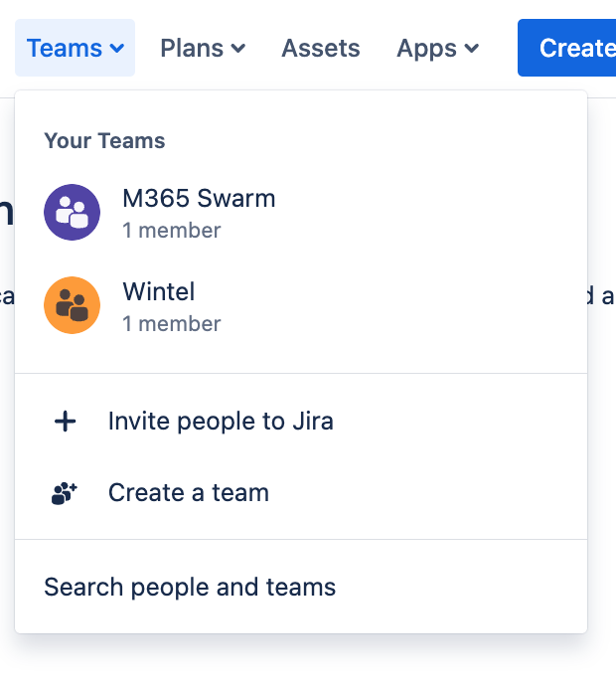Click the Teams chevron arrow
616x692 pixels.
point(117,48)
